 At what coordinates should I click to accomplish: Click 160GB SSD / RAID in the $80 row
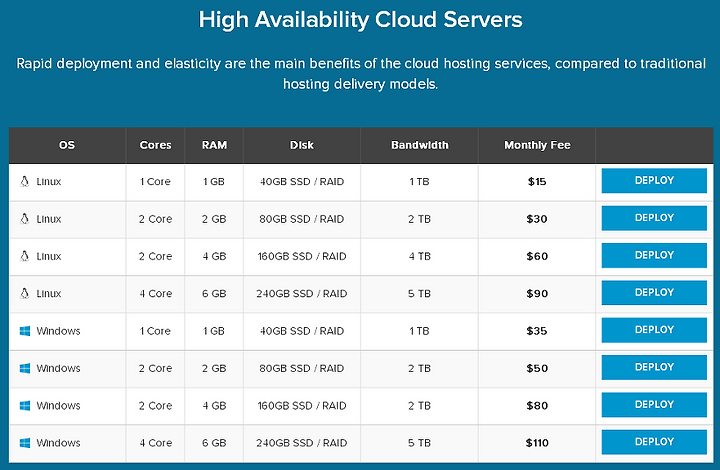(x=302, y=406)
